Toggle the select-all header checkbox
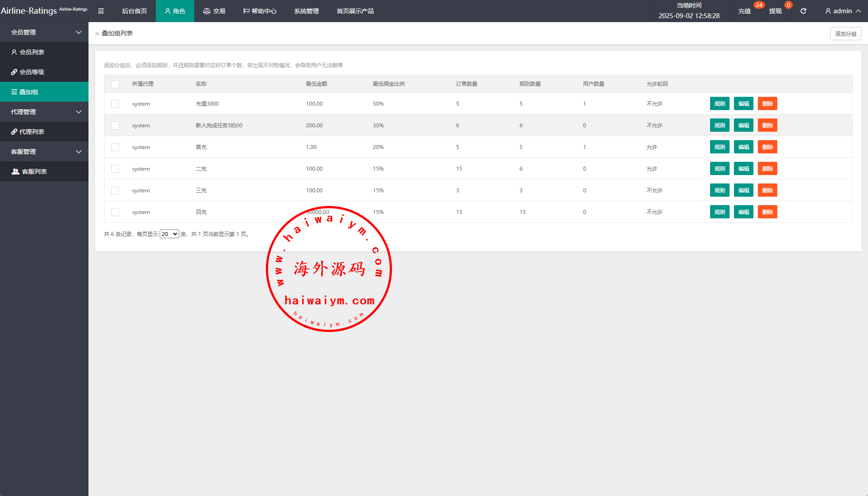The width and height of the screenshot is (868, 496). click(115, 84)
